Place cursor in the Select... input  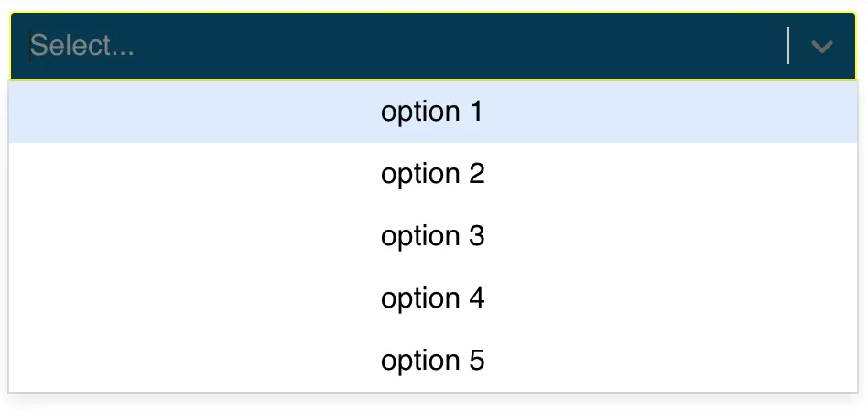pos(82,46)
